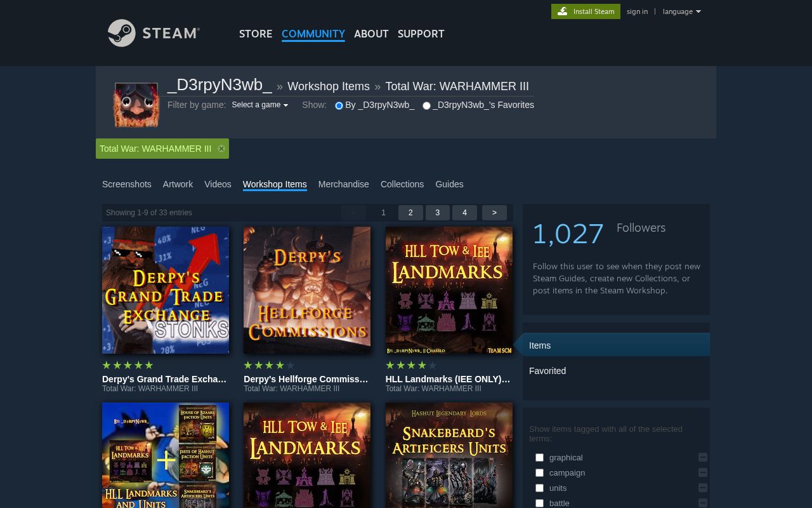Viewport: 812px width, 508px height.
Task: Click the next page arrow button
Action: pos(494,213)
